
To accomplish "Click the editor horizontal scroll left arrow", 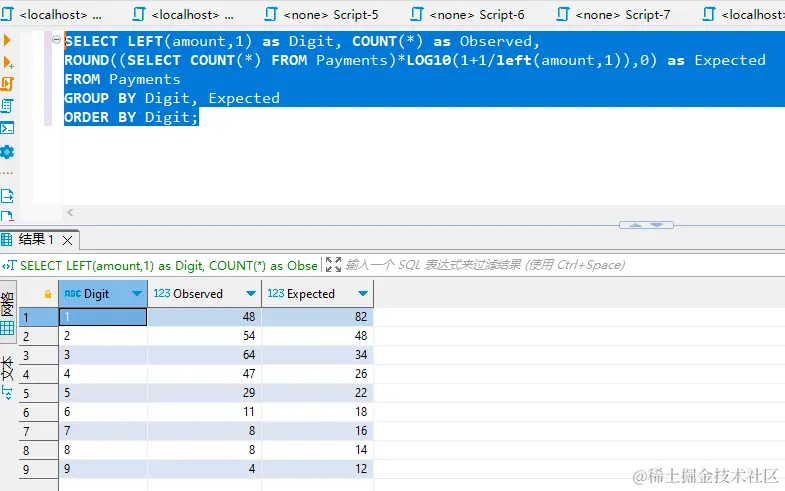I will pyautogui.click(x=70, y=213).
